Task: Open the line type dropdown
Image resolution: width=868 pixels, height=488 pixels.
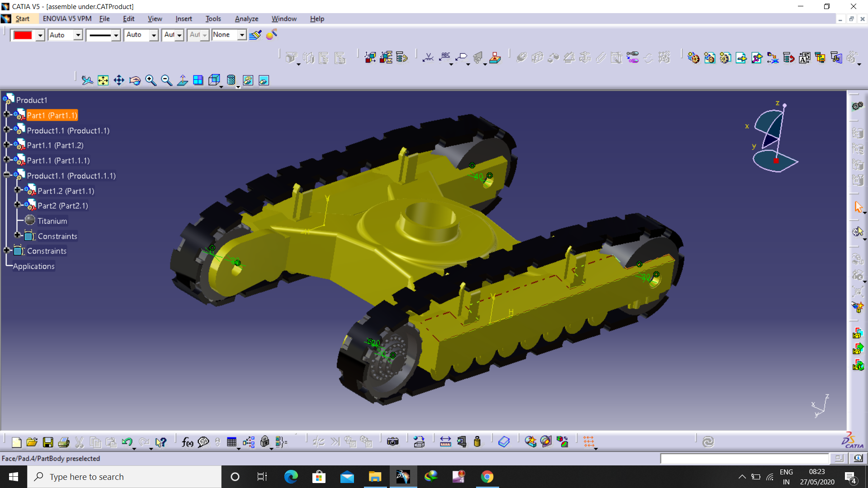Action: [116, 35]
